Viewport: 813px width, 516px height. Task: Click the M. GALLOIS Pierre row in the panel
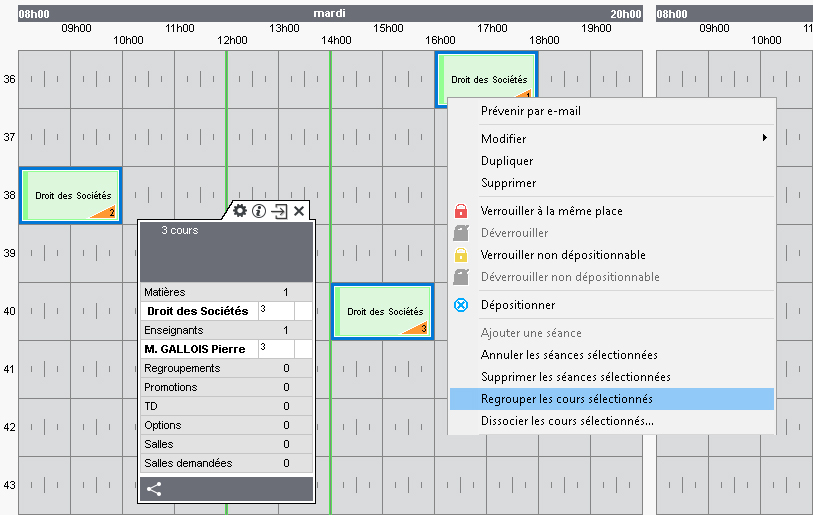pos(227,349)
